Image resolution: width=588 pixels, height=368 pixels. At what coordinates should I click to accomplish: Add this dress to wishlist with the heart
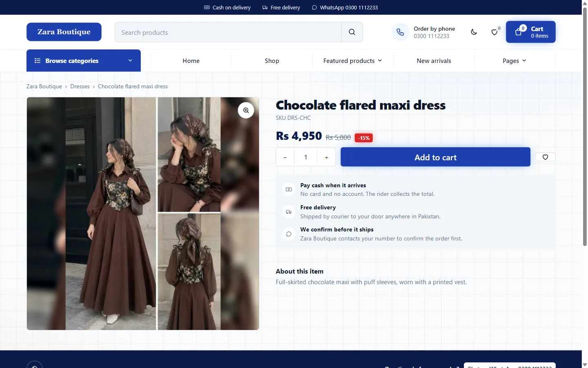(x=545, y=157)
